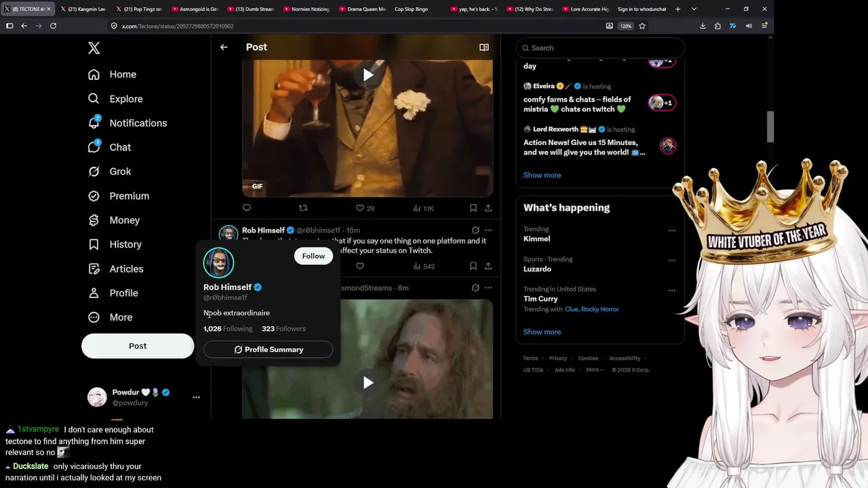Image resolution: width=868 pixels, height=488 pixels.
Task: Play the GIF with the wine glass
Action: (368, 75)
